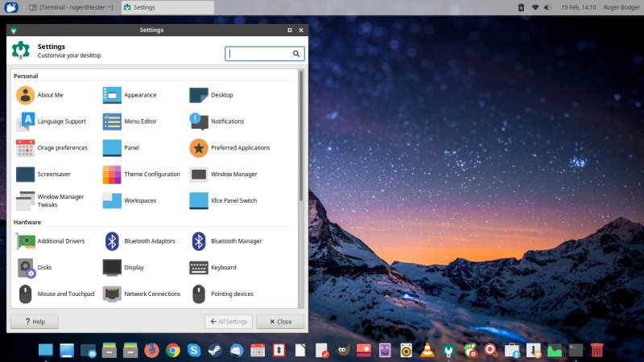Open VLC media player from the dock
This screenshot has height=362, width=644.
click(427, 350)
